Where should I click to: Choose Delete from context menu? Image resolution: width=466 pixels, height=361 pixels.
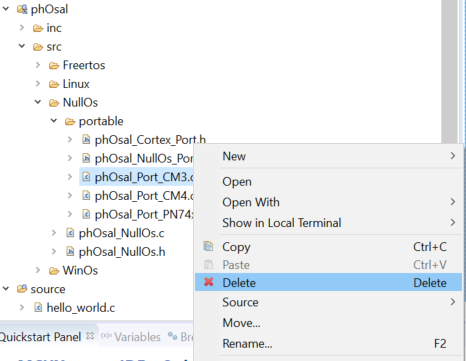tap(328, 282)
